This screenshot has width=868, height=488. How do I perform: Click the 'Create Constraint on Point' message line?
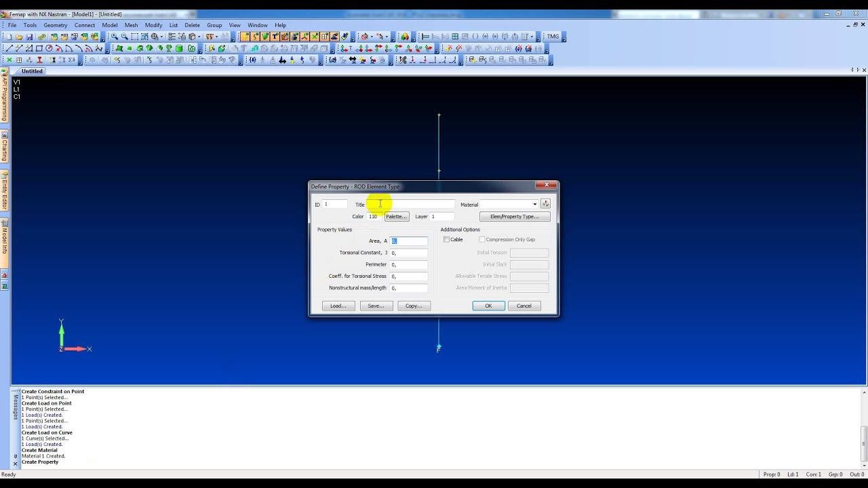53,391
